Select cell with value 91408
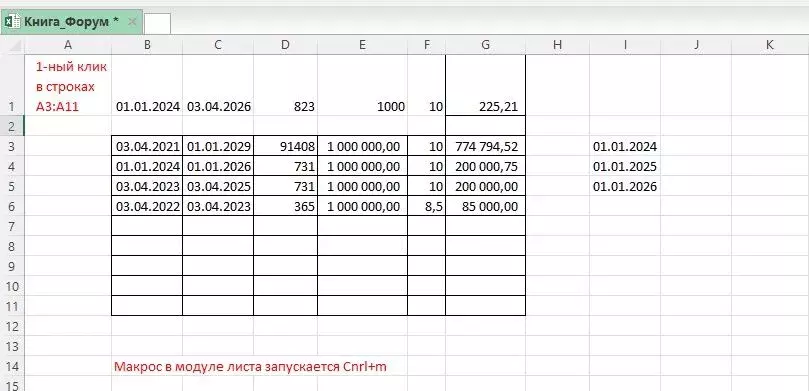 coord(285,146)
